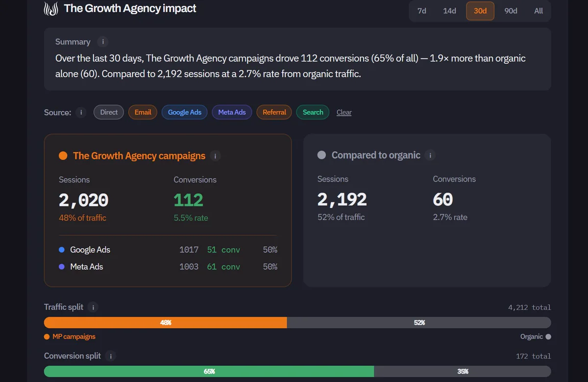Click the Meta Ads row label
The height and width of the screenshot is (382, 588).
click(x=87, y=267)
